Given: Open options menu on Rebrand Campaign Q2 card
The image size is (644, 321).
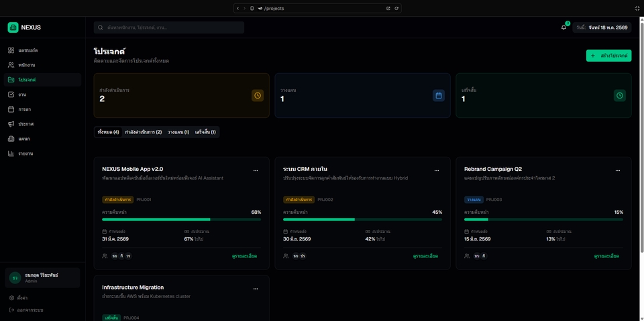Looking at the screenshot, I should (x=618, y=170).
